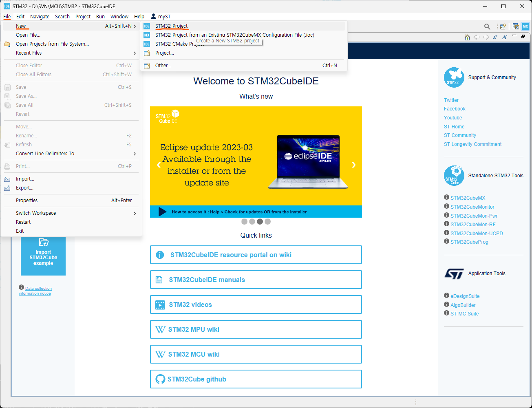This screenshot has width=532, height=408.
Task: Open the Data collection information notice link
Action: pyautogui.click(x=35, y=291)
